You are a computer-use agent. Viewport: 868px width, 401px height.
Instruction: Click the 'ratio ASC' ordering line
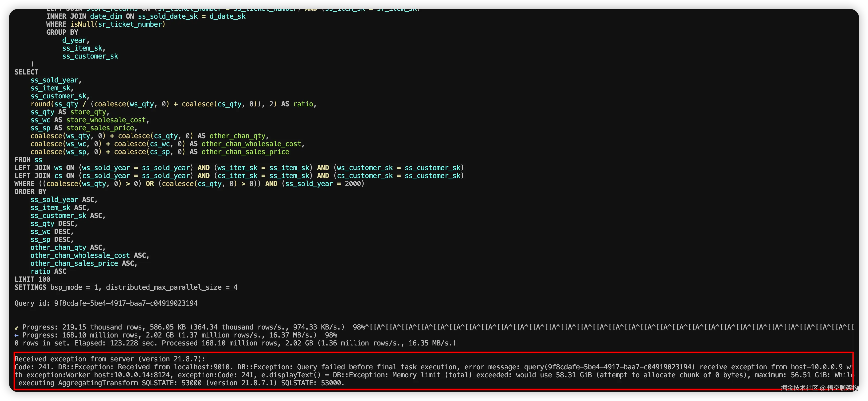tap(48, 271)
